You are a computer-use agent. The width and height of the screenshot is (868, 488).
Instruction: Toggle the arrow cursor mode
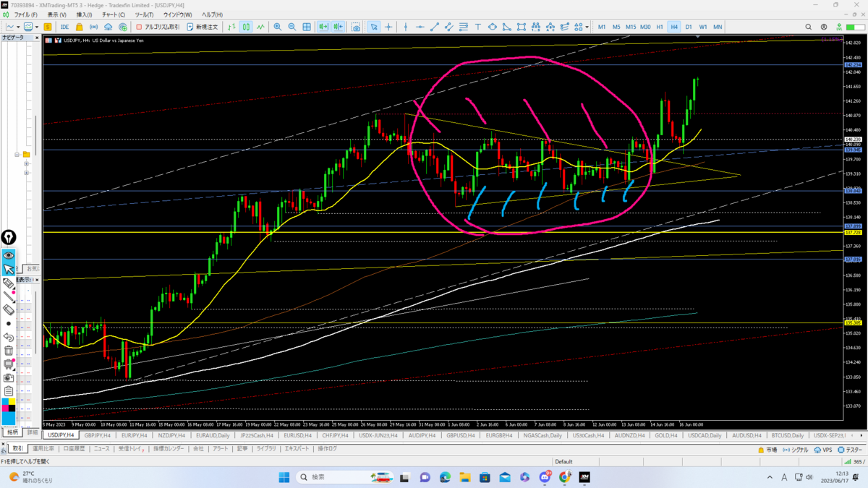click(374, 27)
